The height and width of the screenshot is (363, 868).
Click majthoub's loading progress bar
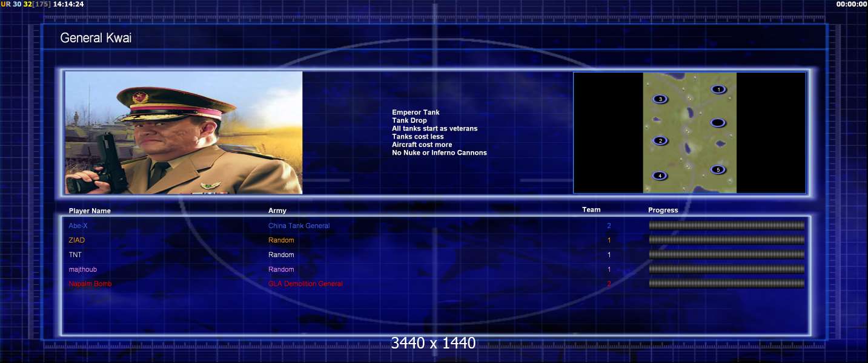click(727, 269)
